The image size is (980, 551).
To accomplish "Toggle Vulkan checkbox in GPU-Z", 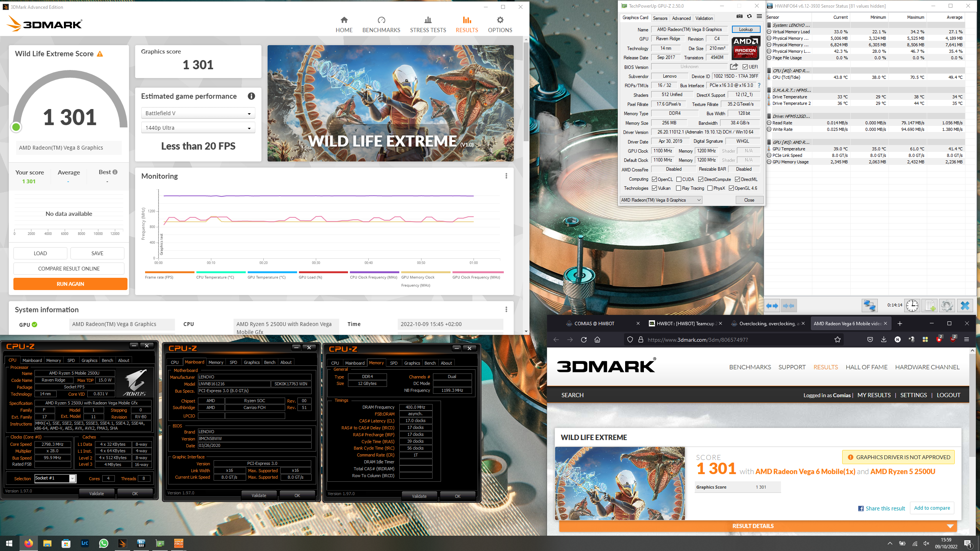I will coord(654,188).
